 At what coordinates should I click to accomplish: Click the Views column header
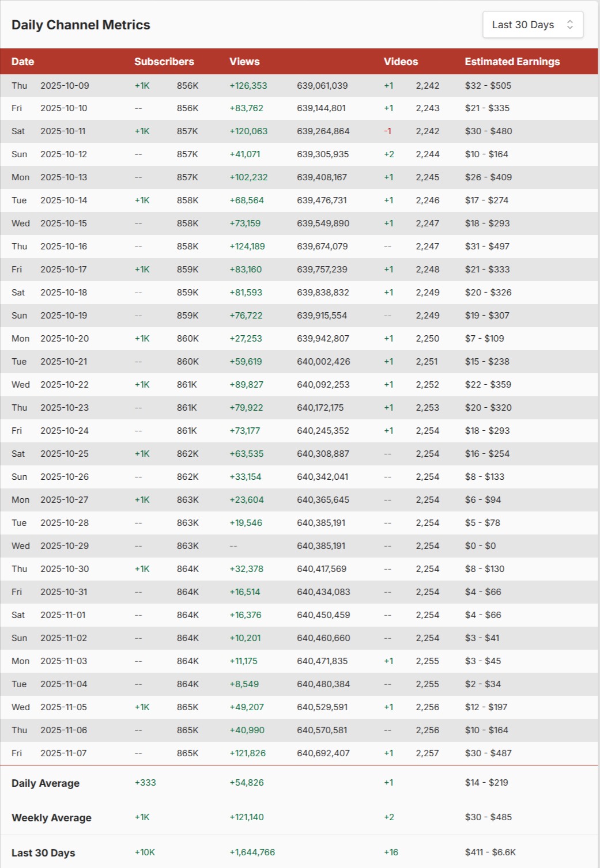(x=244, y=62)
